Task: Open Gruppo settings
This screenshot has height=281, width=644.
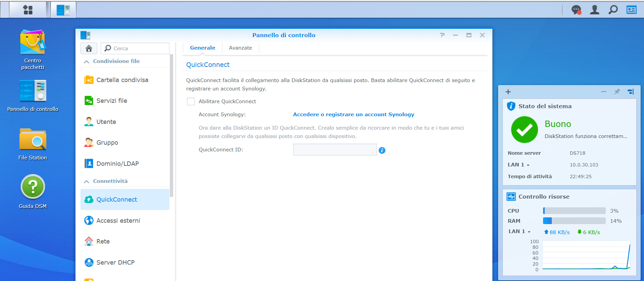Action: 125,143
